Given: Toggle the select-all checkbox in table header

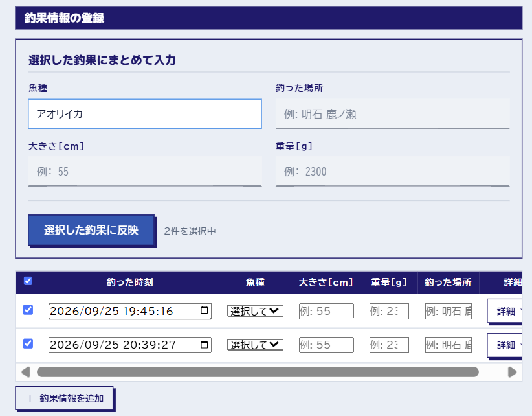Looking at the screenshot, I should pyautogui.click(x=28, y=281).
